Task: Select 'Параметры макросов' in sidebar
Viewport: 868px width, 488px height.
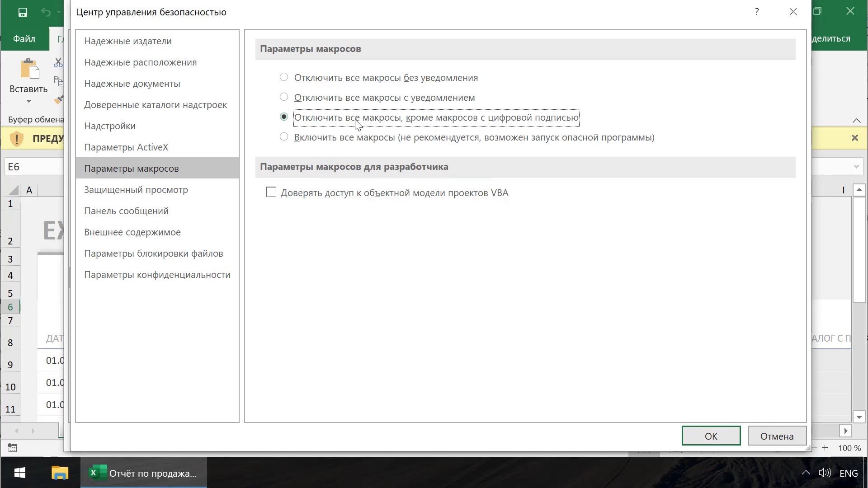Action: pos(157,169)
